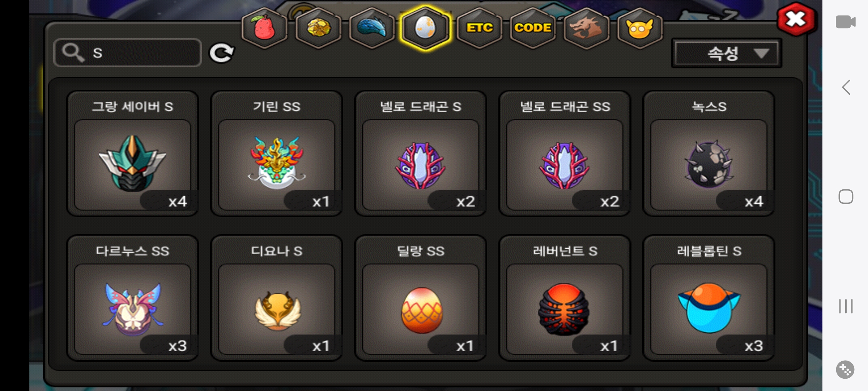Select the gold nugget category tab
This screenshot has height=391, width=868.
[318, 28]
